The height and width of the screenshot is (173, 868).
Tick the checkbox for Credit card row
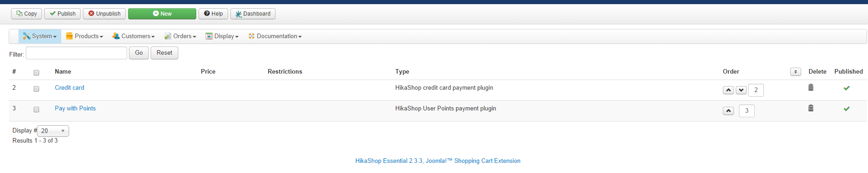pos(36,88)
